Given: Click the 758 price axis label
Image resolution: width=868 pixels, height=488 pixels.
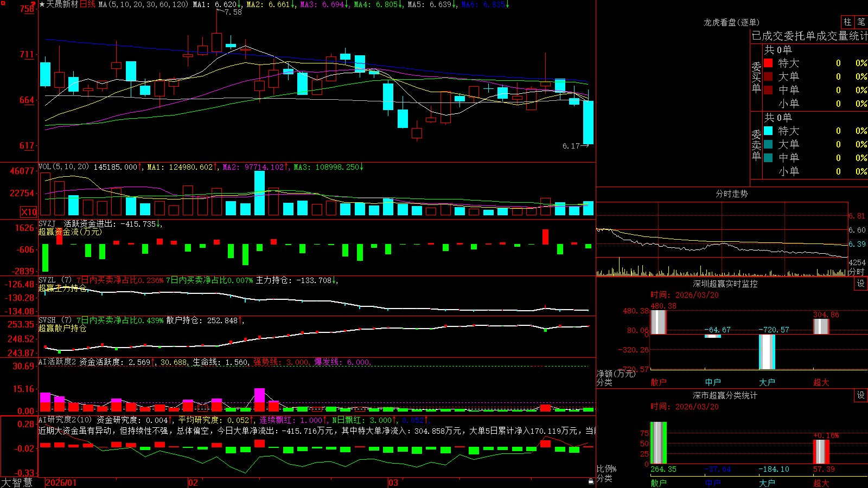Looking at the screenshot, I should (27, 9).
